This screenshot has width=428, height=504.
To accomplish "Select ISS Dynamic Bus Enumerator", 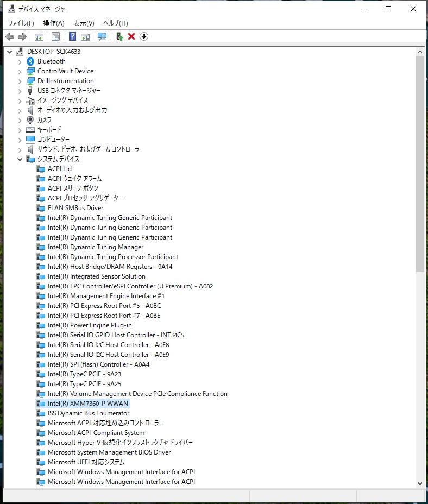I will coord(89,413).
